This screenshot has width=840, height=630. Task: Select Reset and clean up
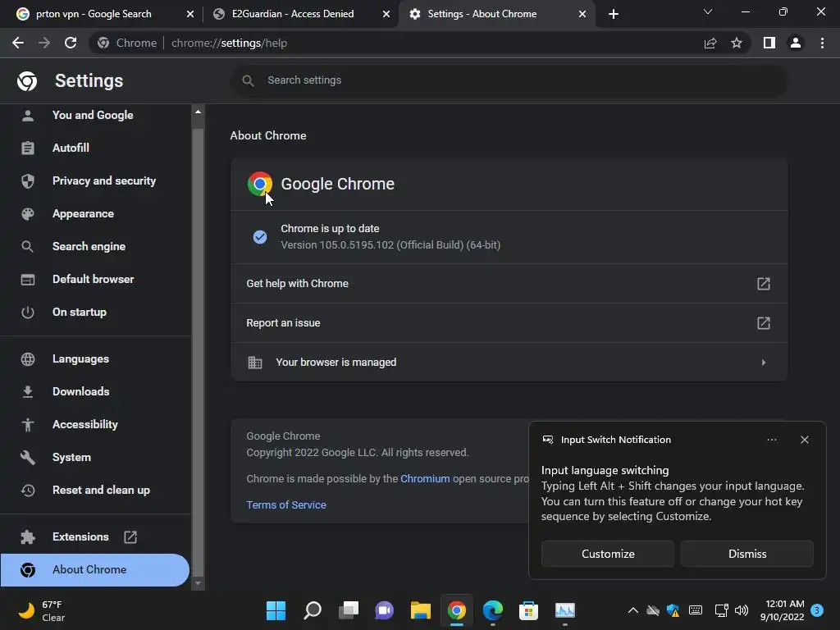(x=101, y=491)
